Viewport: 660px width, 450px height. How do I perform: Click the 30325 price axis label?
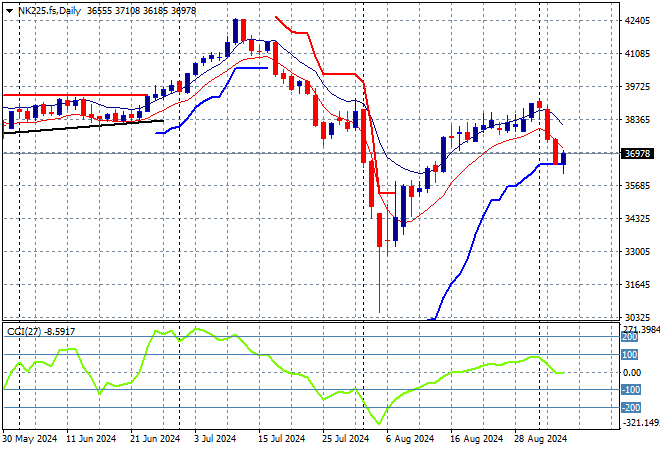637,317
